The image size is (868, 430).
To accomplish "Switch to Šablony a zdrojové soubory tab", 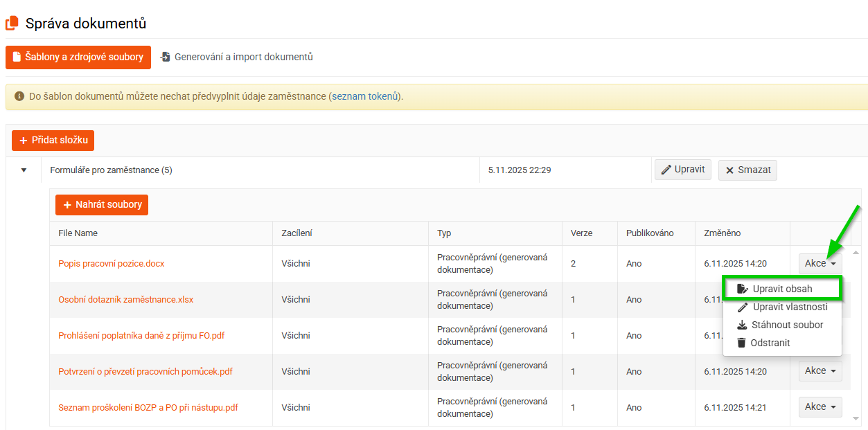I will click(78, 57).
